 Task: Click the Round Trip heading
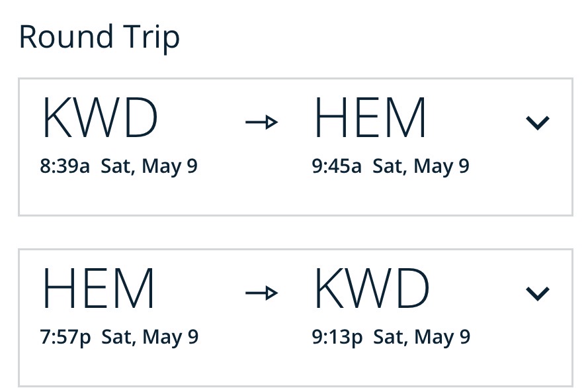pos(99,37)
